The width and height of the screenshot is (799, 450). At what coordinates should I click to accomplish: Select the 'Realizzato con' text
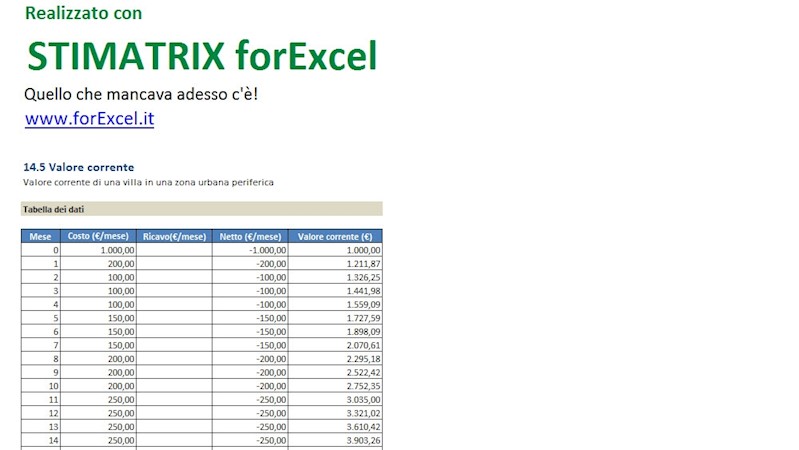coord(84,13)
